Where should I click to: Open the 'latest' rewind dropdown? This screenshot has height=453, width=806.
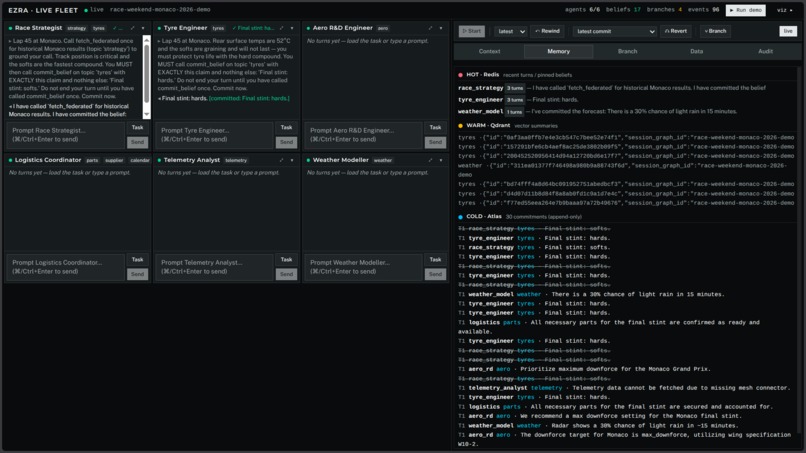(510, 31)
